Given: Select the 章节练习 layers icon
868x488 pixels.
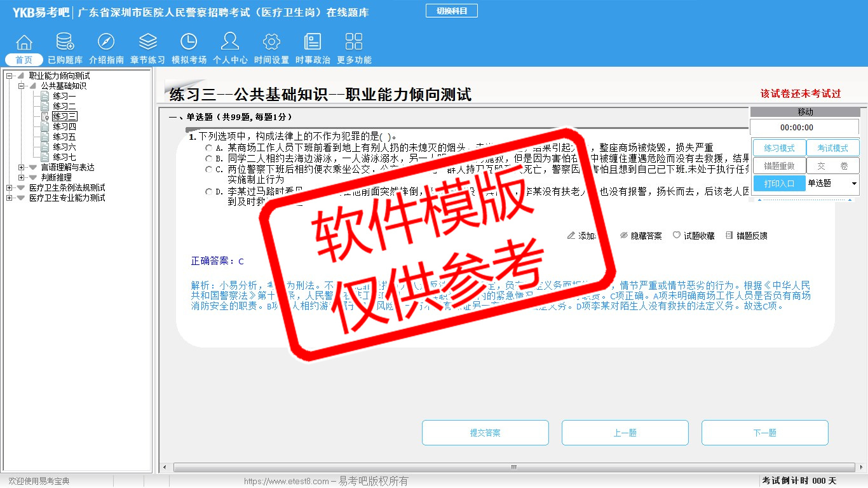Looking at the screenshot, I should 147,43.
